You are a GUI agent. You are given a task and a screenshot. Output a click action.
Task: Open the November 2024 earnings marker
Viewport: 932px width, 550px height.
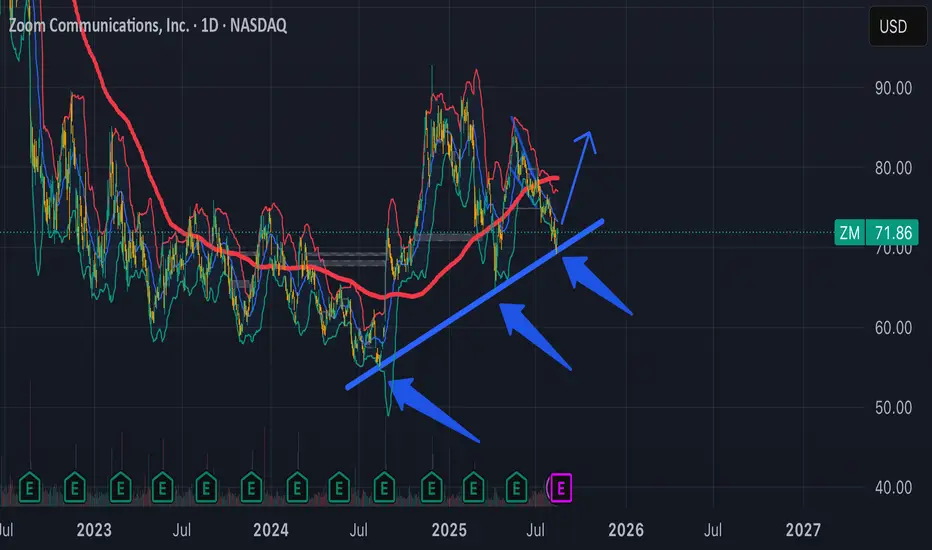[432, 488]
